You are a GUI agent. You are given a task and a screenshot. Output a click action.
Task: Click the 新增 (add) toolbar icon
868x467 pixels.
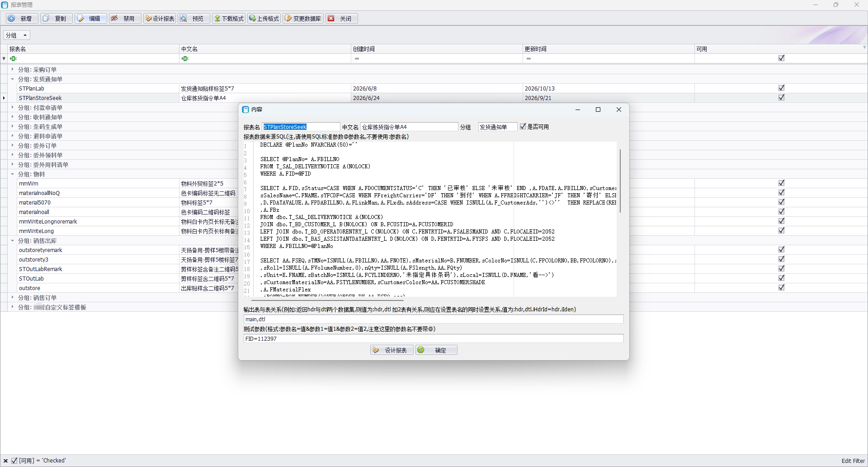coord(12,19)
